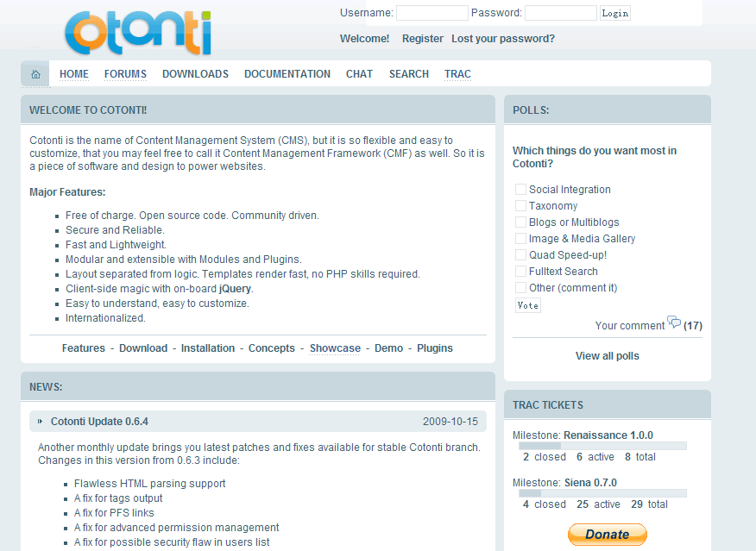Click the Renaissance 1.0.0 milestone progress bar
Screen dimensions: 756x551
(602, 446)
